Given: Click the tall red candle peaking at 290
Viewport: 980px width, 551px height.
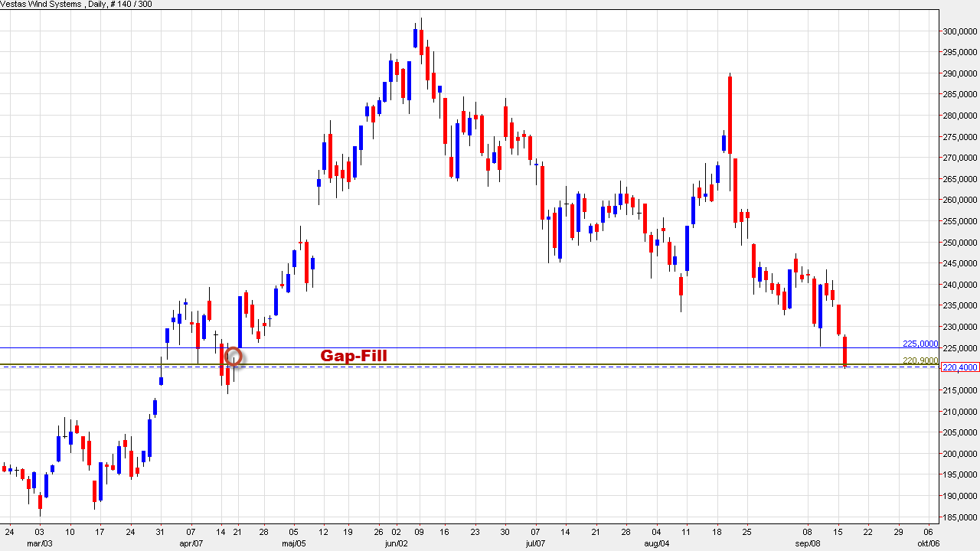Looking at the screenshot, I should pos(730,115).
